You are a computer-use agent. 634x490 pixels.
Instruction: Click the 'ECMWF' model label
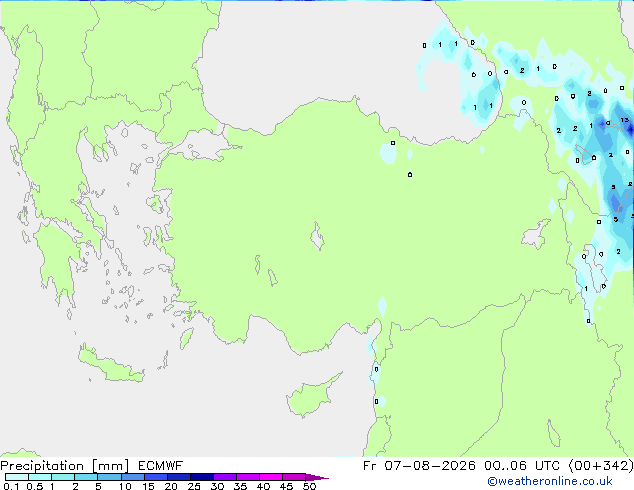[161, 466]
